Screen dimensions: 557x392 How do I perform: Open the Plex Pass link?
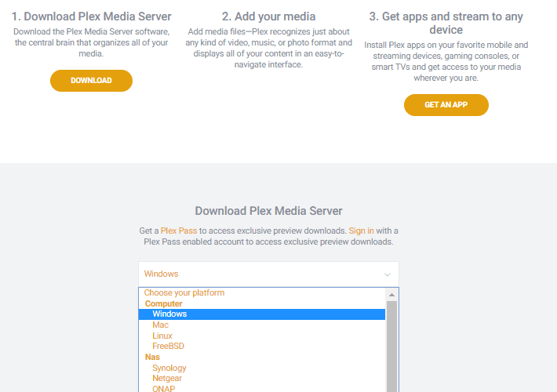coord(179,230)
